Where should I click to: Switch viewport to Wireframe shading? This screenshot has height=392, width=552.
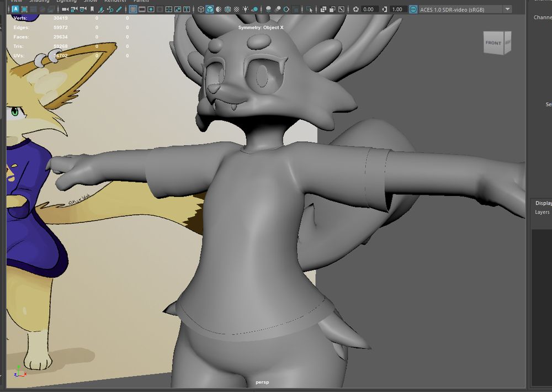201,9
